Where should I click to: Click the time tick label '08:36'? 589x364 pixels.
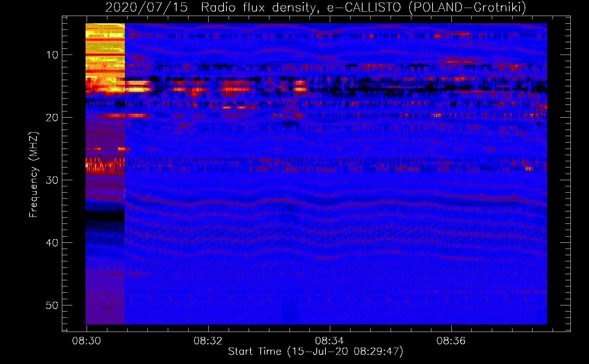pyautogui.click(x=451, y=341)
